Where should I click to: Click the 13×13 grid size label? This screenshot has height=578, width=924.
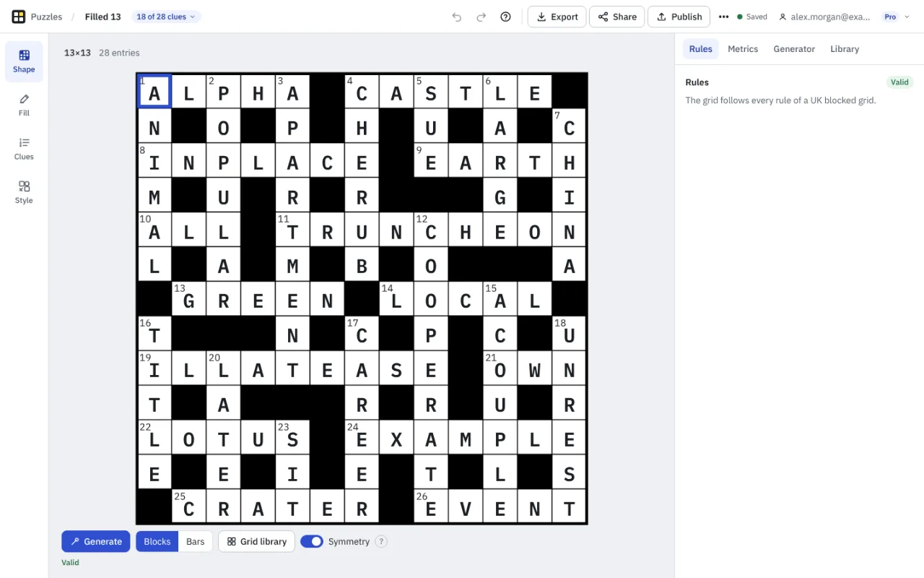point(77,53)
